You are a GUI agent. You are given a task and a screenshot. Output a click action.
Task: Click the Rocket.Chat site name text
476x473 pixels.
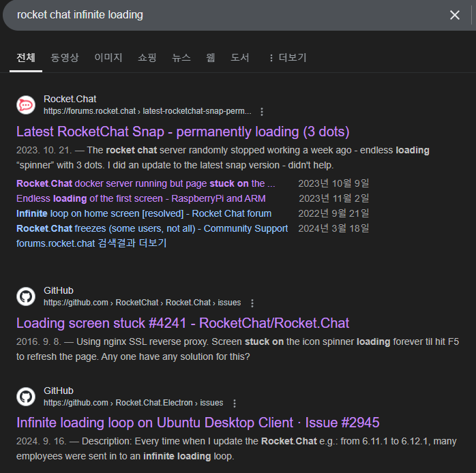[x=70, y=99]
